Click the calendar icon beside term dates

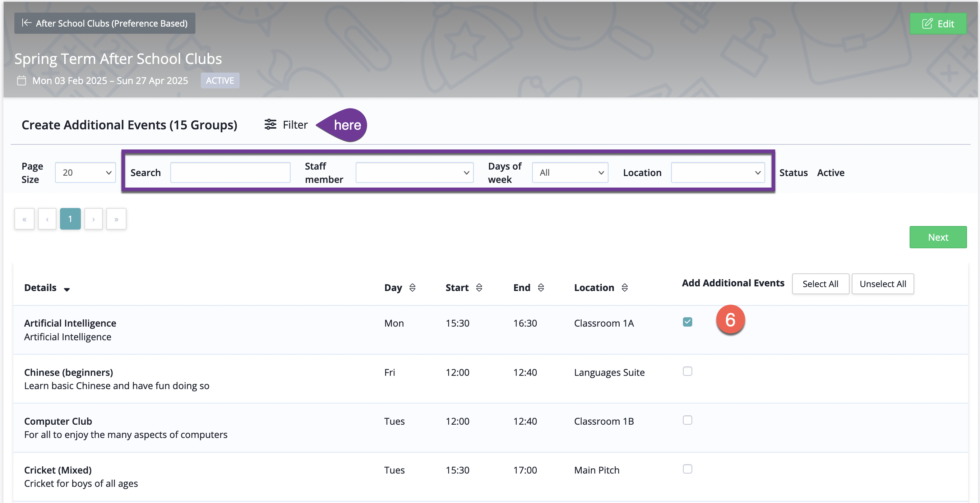pos(22,81)
